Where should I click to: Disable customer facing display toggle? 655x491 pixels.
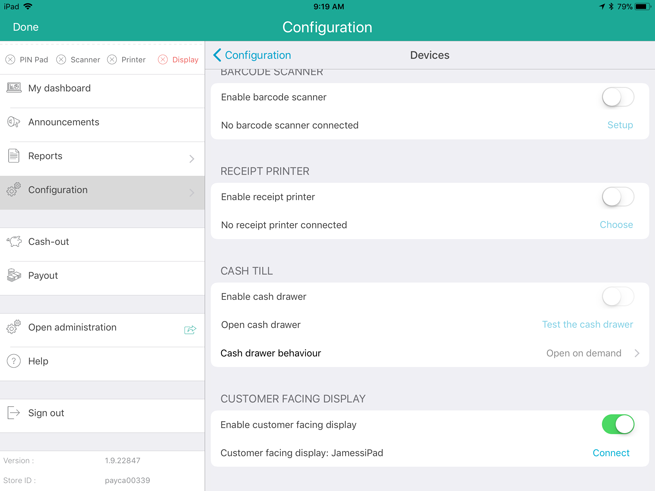pos(617,424)
